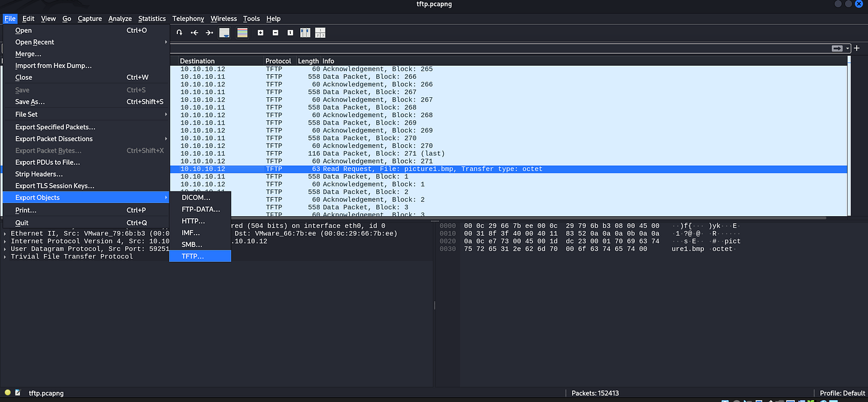
Task: Select FTP-DATA in Export Objects submenu
Action: coord(200,209)
